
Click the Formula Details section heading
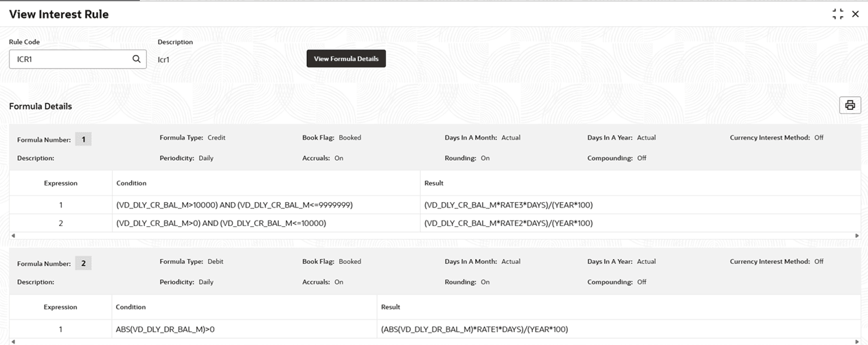(41, 106)
